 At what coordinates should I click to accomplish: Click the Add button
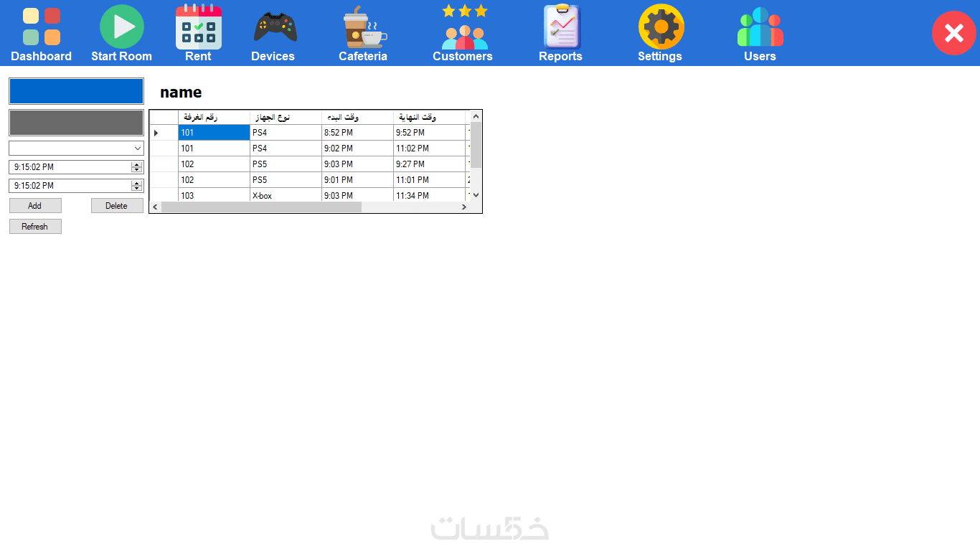point(35,206)
